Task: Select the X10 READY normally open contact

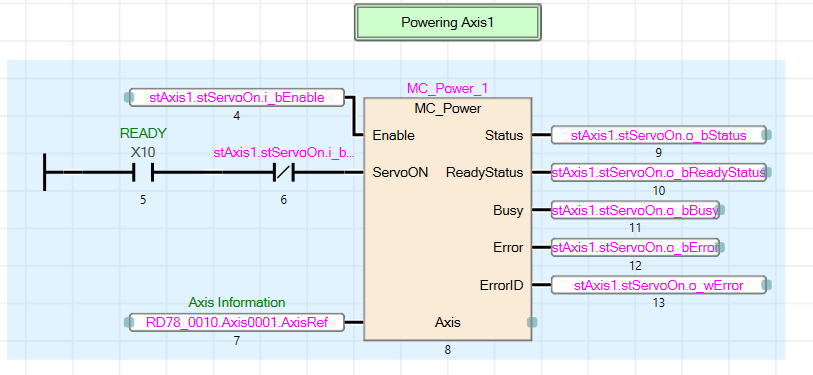Action: [143, 172]
